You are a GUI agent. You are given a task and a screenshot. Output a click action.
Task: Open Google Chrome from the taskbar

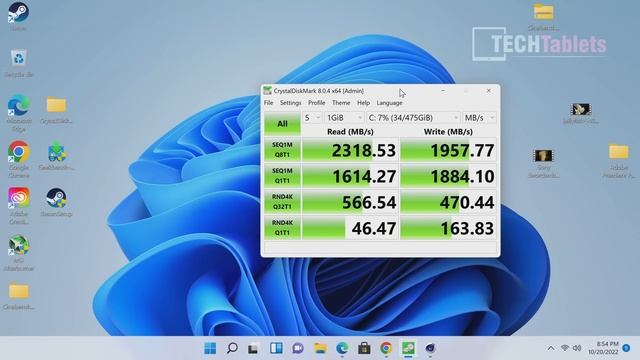[386, 348]
